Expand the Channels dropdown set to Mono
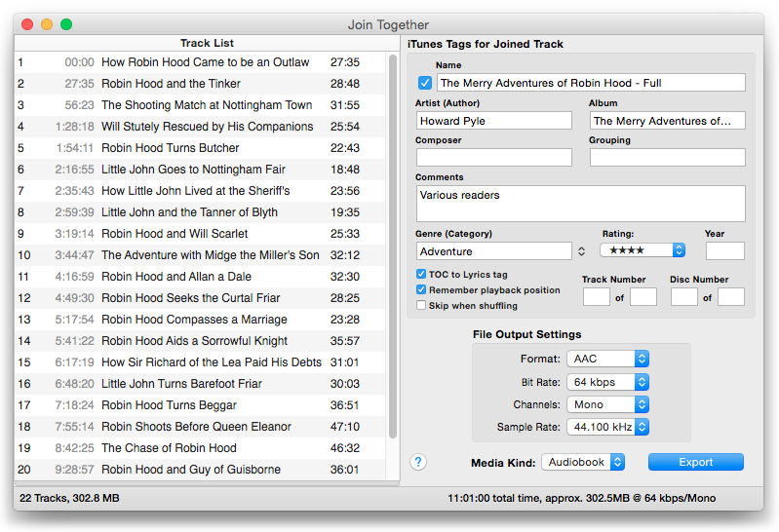The image size is (779, 532). click(609, 404)
